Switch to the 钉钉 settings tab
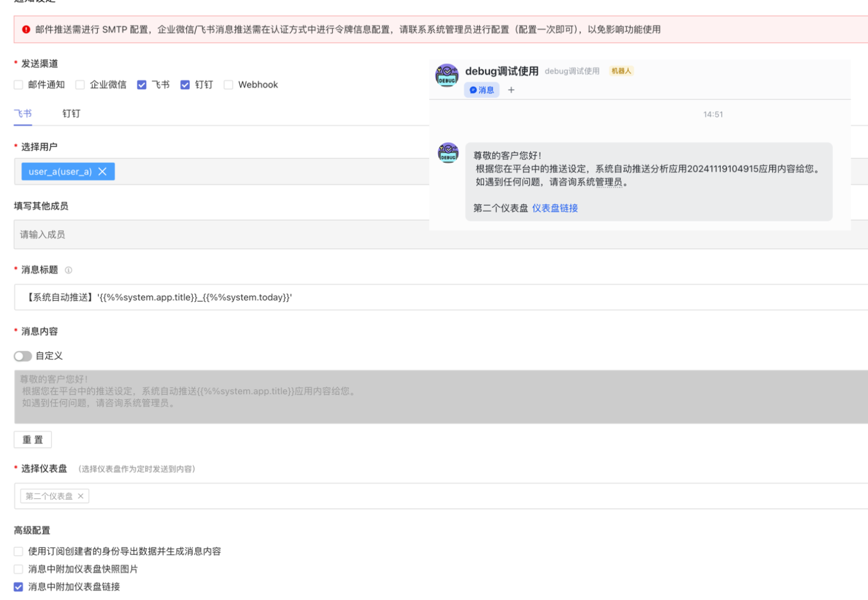868x600 pixels. (71, 114)
